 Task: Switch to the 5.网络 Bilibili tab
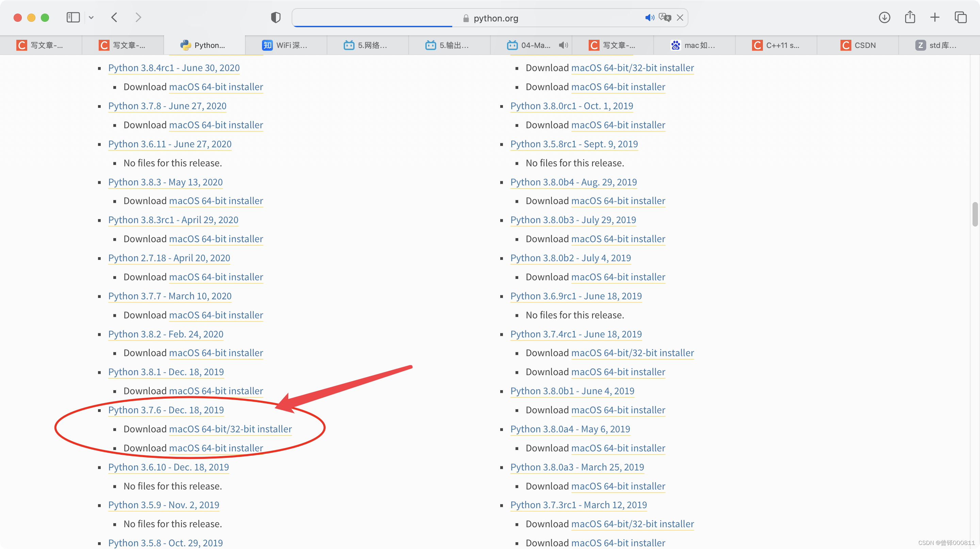tap(368, 45)
